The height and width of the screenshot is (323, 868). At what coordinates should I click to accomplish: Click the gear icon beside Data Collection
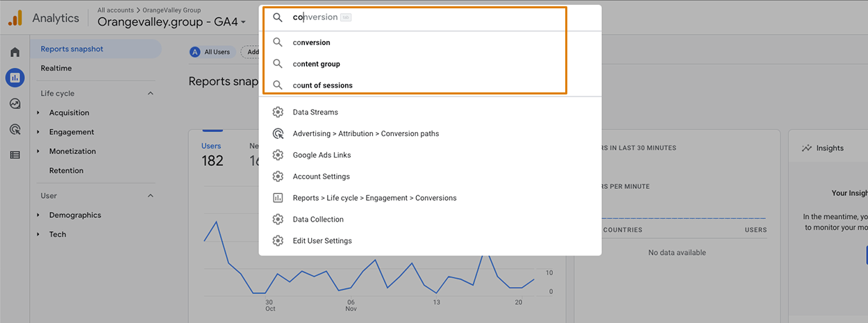(x=278, y=220)
